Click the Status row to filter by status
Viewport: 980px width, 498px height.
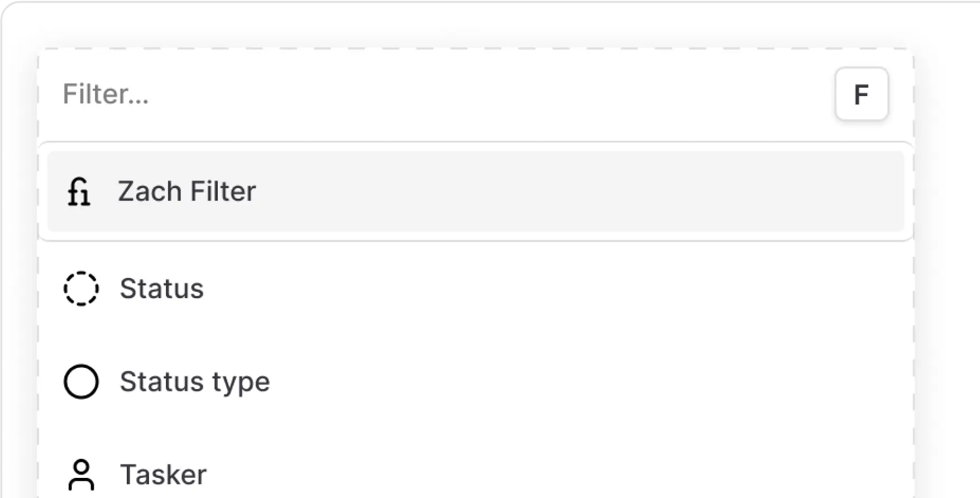223,289
